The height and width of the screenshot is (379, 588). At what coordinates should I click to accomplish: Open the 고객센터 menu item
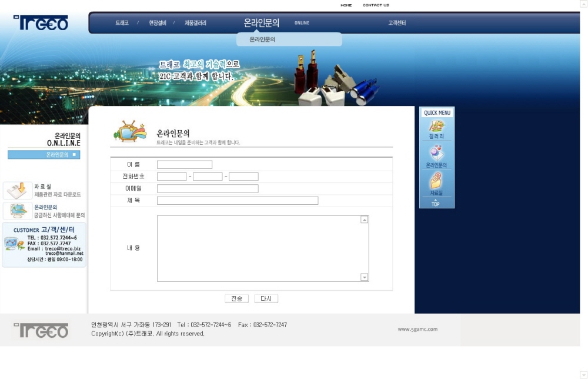coord(397,23)
